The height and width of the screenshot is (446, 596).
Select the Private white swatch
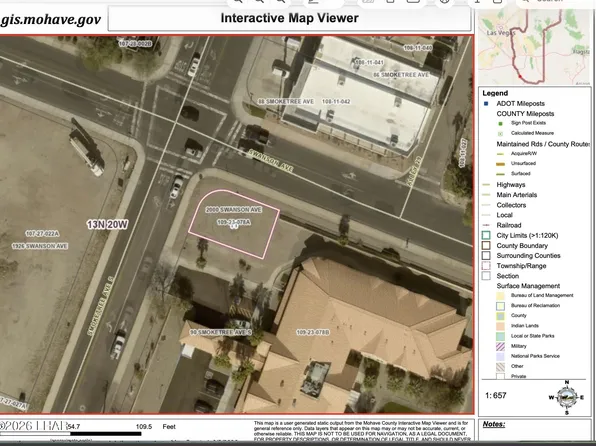[500, 376]
